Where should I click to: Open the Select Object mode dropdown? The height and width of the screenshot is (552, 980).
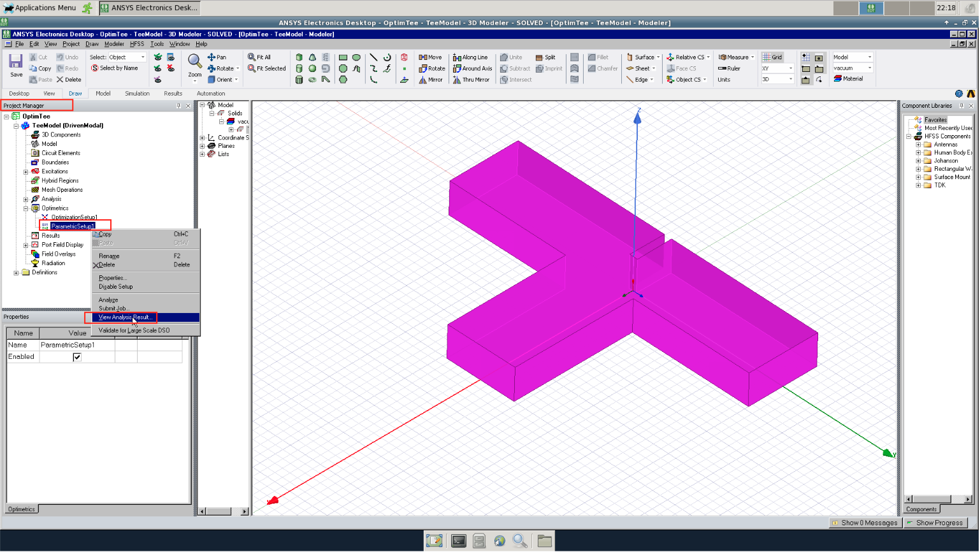pos(143,57)
